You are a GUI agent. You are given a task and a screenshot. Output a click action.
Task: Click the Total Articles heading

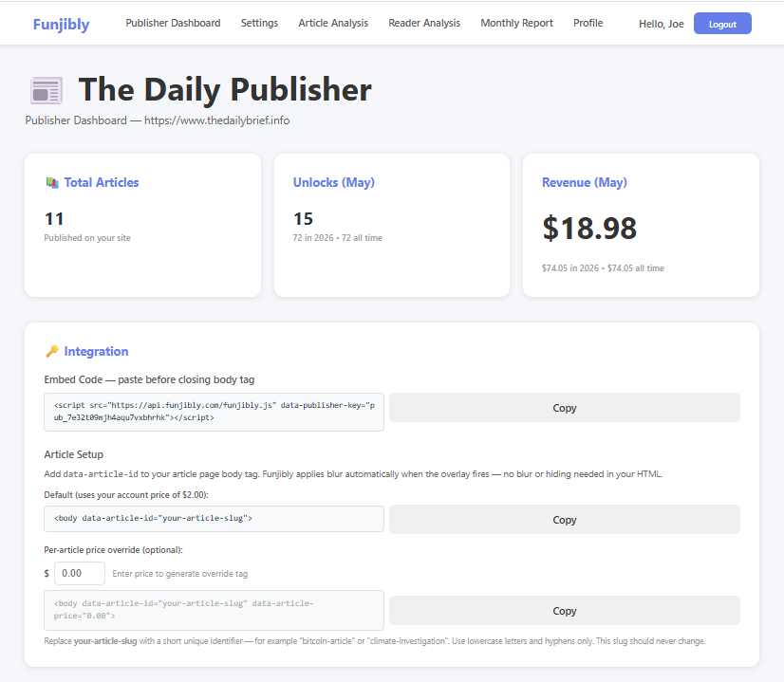pos(102,182)
